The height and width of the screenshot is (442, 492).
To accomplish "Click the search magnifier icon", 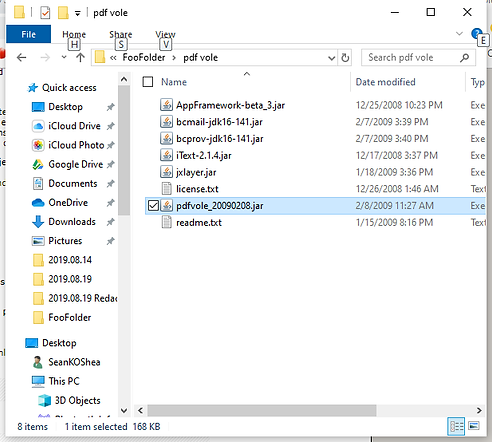I will point(464,58).
